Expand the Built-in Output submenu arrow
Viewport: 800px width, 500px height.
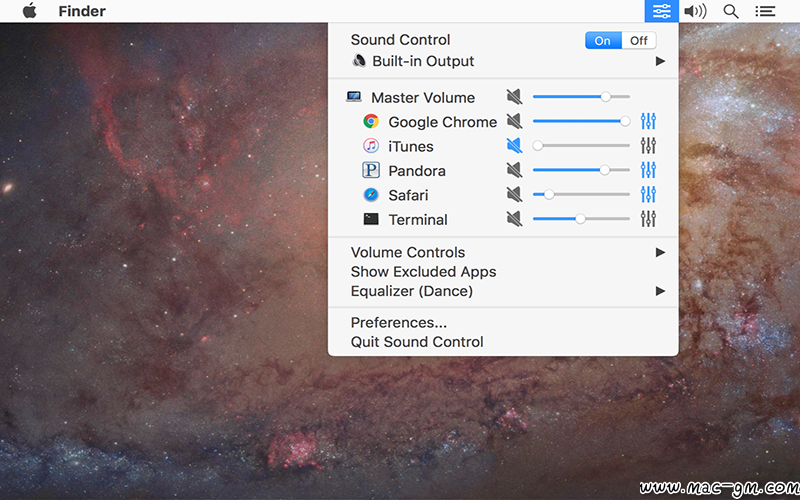tap(660, 61)
